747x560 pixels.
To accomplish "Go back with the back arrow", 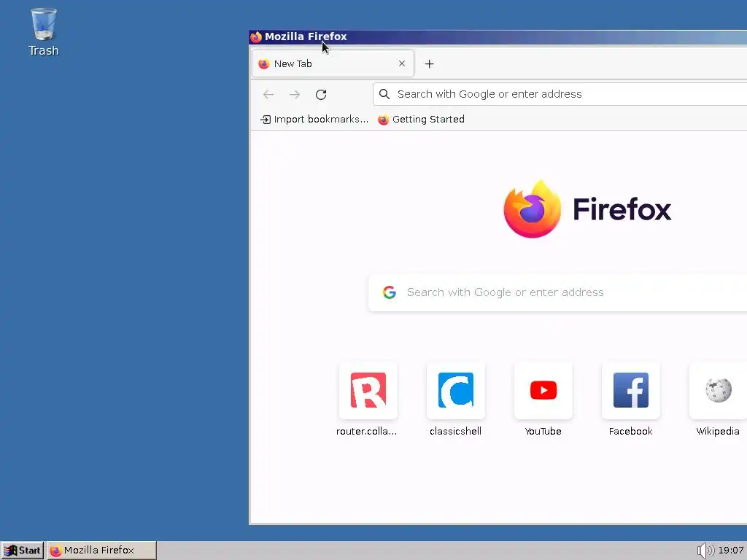I will click(x=268, y=94).
